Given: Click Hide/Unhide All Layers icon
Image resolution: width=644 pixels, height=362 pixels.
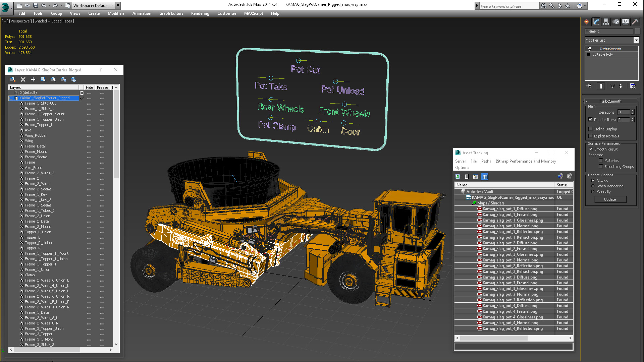Looking at the screenshot, I should pyautogui.click(x=63, y=79).
